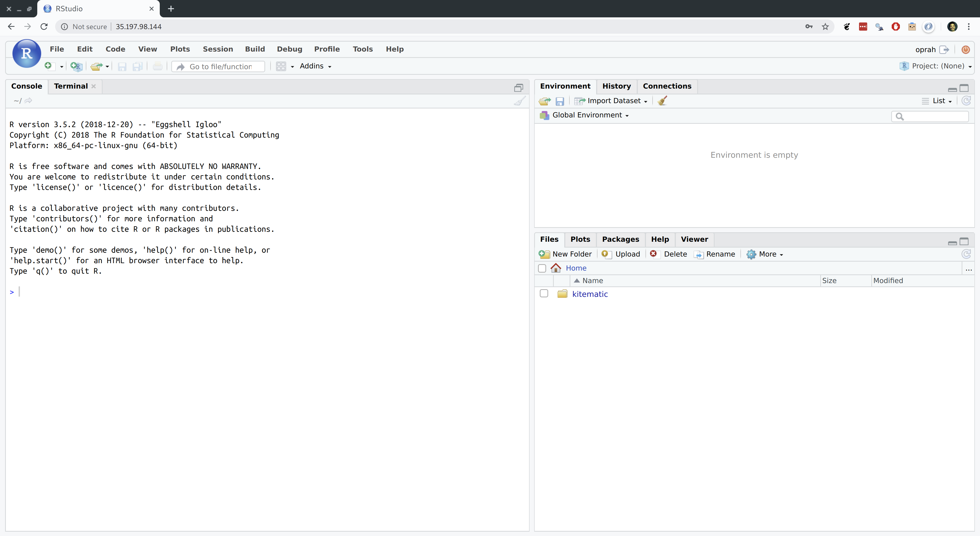This screenshot has width=980, height=536.
Task: Maximize the Environment pane
Action: pyautogui.click(x=964, y=88)
